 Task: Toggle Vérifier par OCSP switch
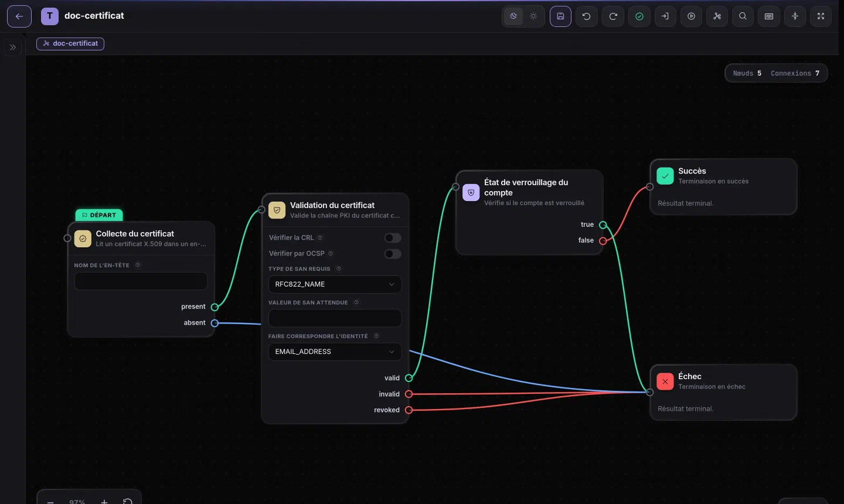pyautogui.click(x=393, y=254)
